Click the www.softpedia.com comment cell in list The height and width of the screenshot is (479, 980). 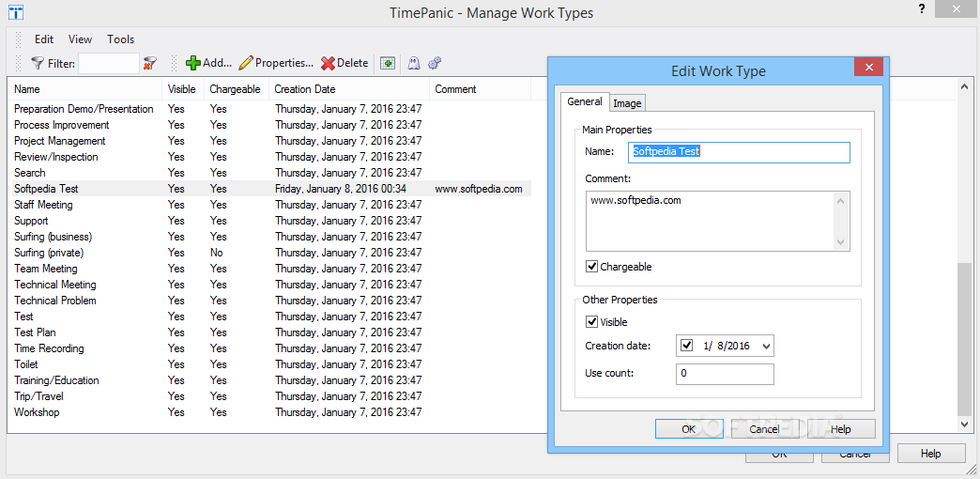tap(478, 189)
